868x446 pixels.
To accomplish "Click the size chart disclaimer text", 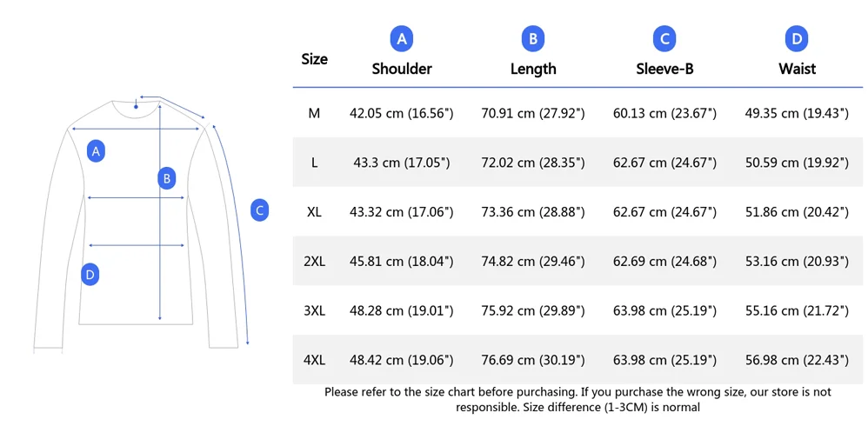I will coord(578,399).
